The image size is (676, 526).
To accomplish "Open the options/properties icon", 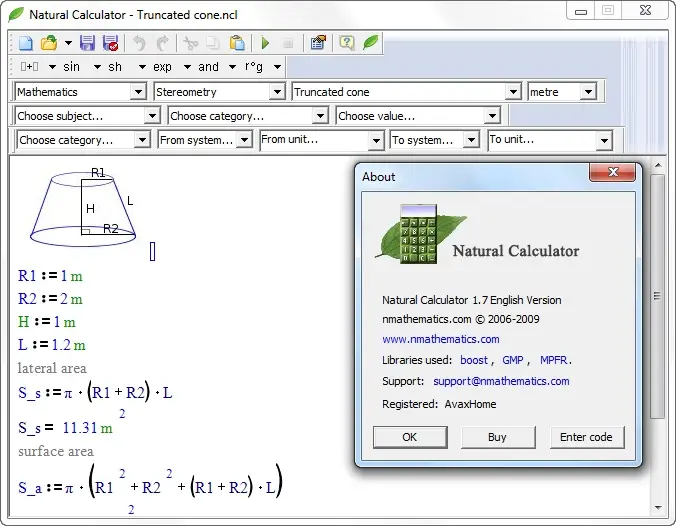I will click(x=318, y=43).
